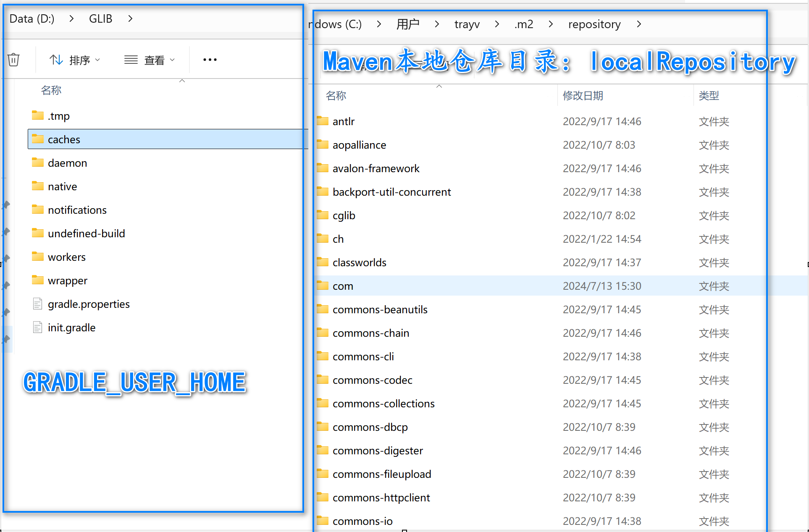809x532 pixels.
Task: Sort by 类型 column header
Action: (709, 96)
